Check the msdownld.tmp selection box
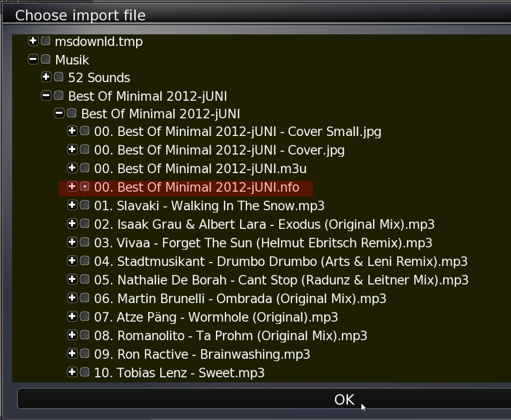Screen dimensions: 511x420 (x=46, y=41)
